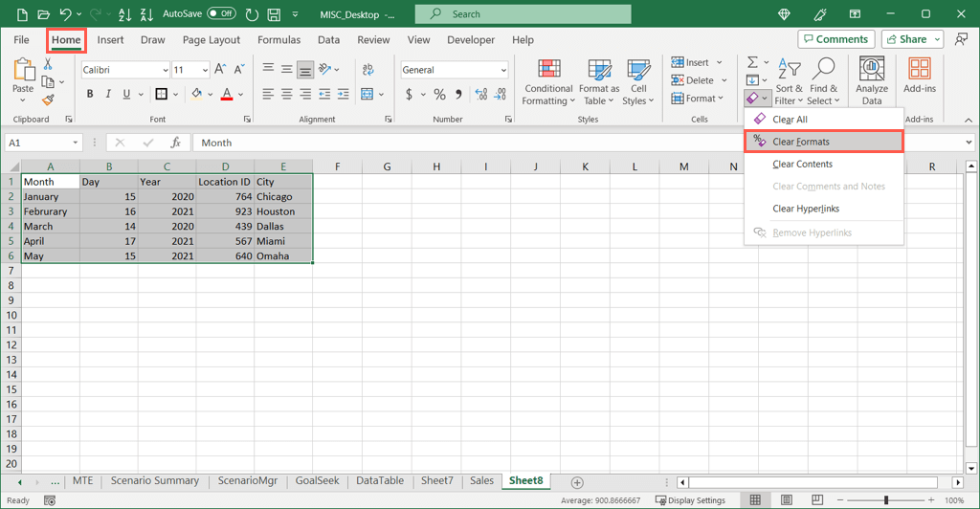Apply the fill color bucket

tap(196, 95)
